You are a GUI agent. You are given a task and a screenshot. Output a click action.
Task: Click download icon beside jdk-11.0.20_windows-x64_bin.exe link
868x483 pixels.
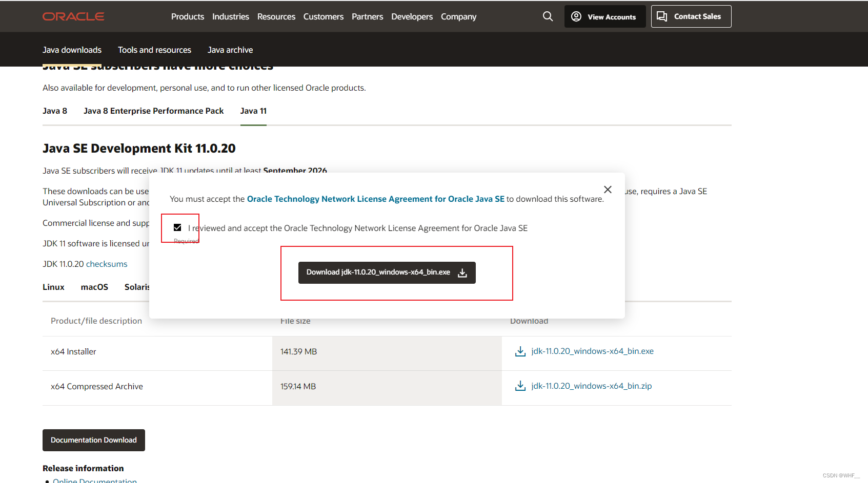coord(520,351)
